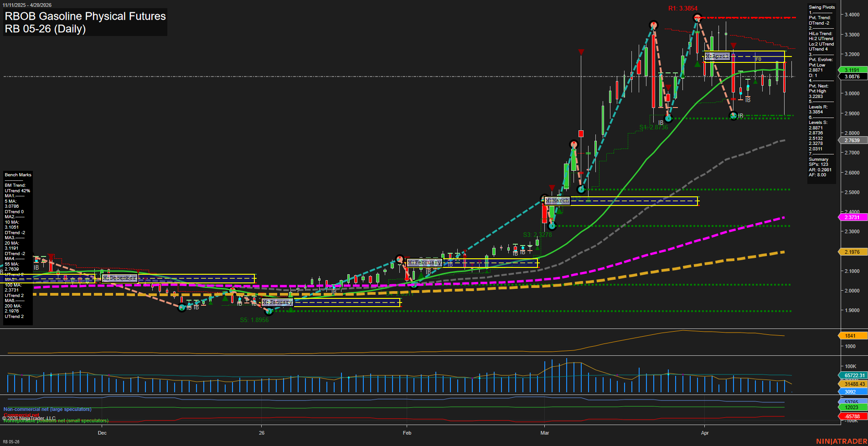Click the M:December monthly range label
868x446 pixels.
[119, 278]
